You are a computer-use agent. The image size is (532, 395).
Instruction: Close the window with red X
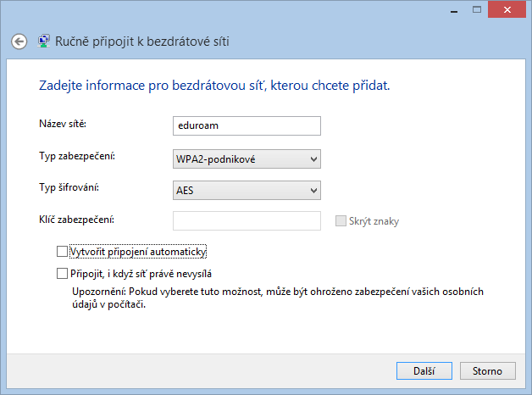tap(507, 10)
